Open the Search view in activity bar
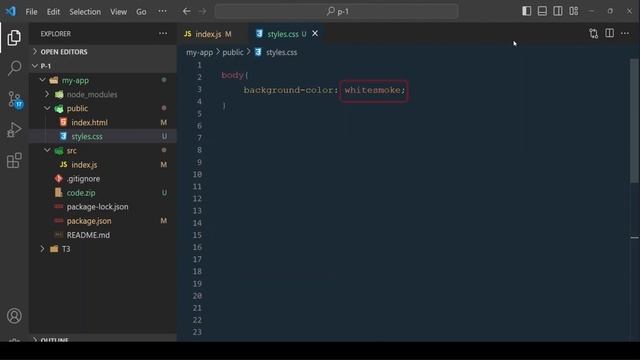The height and width of the screenshot is (360, 640). [x=14, y=68]
